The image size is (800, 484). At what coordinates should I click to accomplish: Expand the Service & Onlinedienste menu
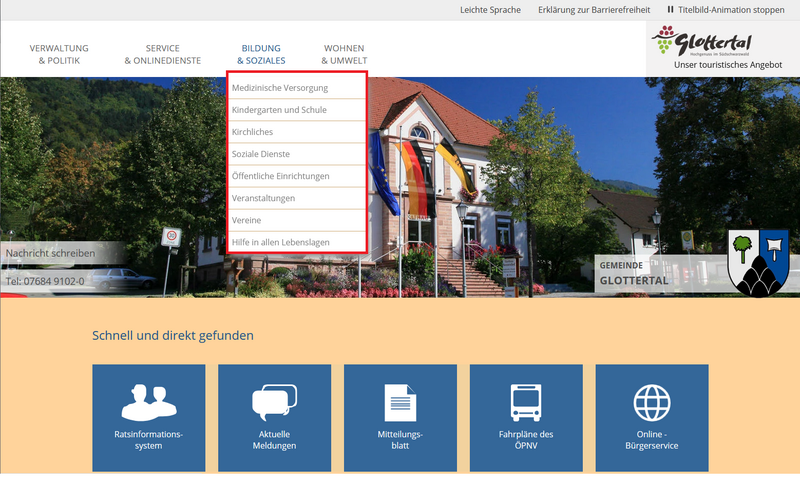[x=162, y=54]
